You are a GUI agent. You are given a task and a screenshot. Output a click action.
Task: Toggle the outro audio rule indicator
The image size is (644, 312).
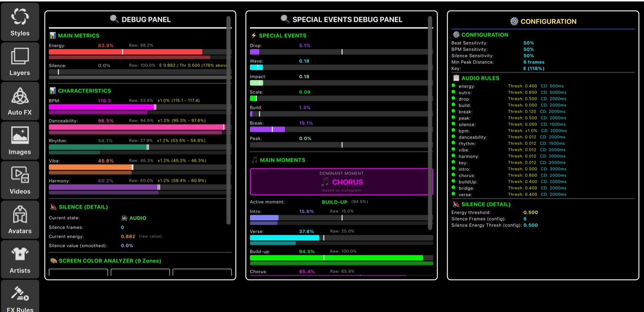click(454, 92)
